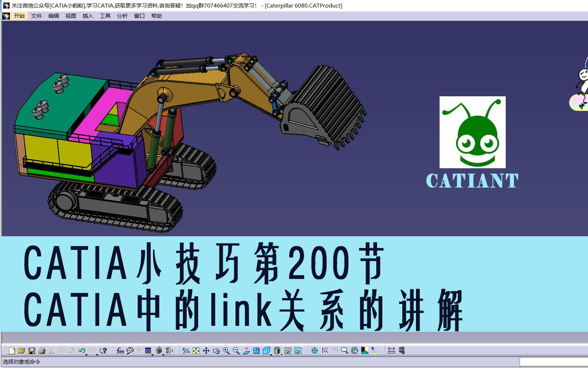Image resolution: width=588 pixels, height=368 pixels.
Task: Click the green ant CATIANT logo image
Action: click(x=472, y=132)
